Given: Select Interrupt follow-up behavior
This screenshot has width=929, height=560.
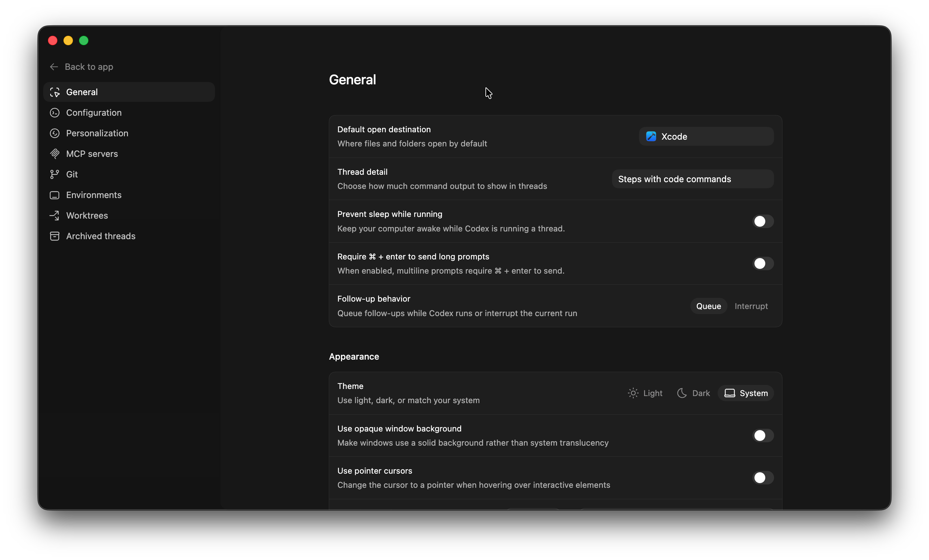Looking at the screenshot, I should tap(751, 306).
